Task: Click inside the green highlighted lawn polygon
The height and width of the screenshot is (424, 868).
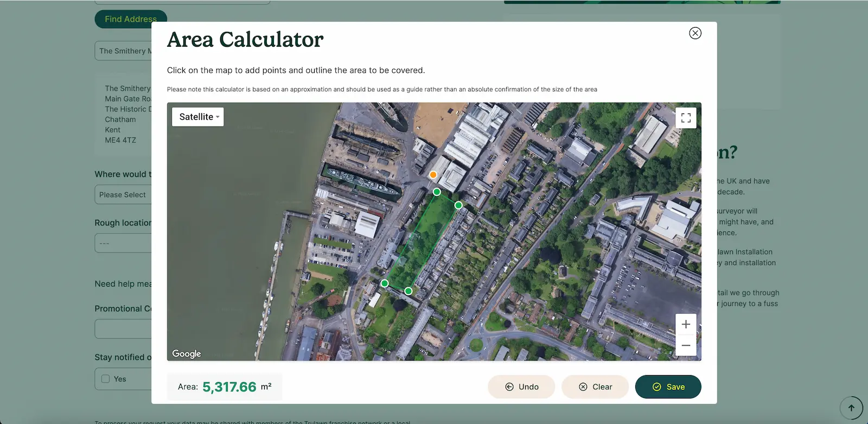Action: (423, 242)
